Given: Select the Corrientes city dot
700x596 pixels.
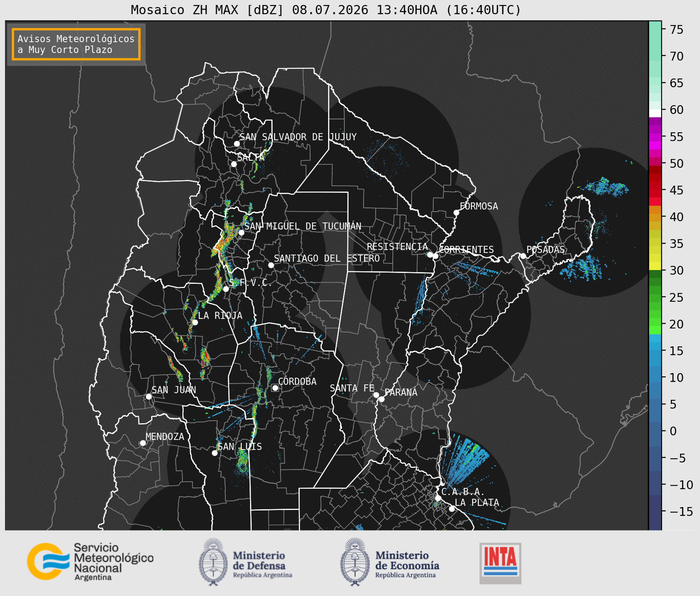Looking at the screenshot, I should [435, 256].
